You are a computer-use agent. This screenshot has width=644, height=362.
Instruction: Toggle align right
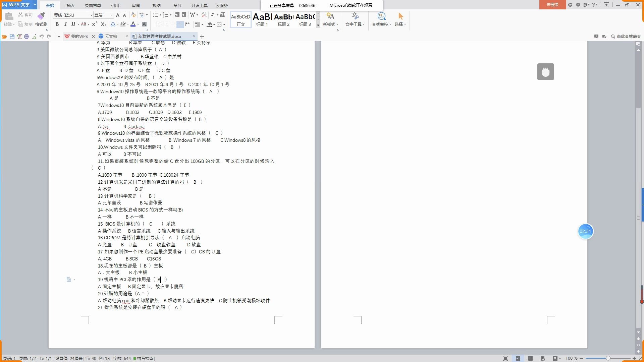tap(172, 24)
